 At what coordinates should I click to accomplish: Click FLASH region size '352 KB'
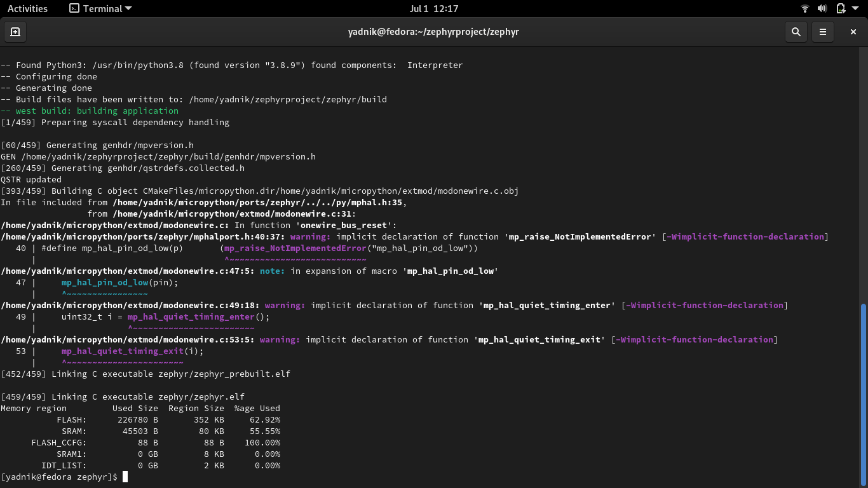(209, 419)
